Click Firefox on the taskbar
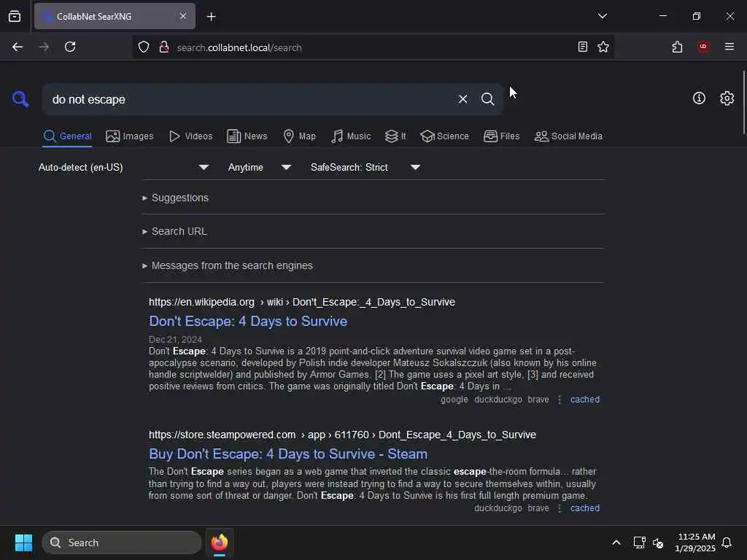 pyautogui.click(x=220, y=542)
